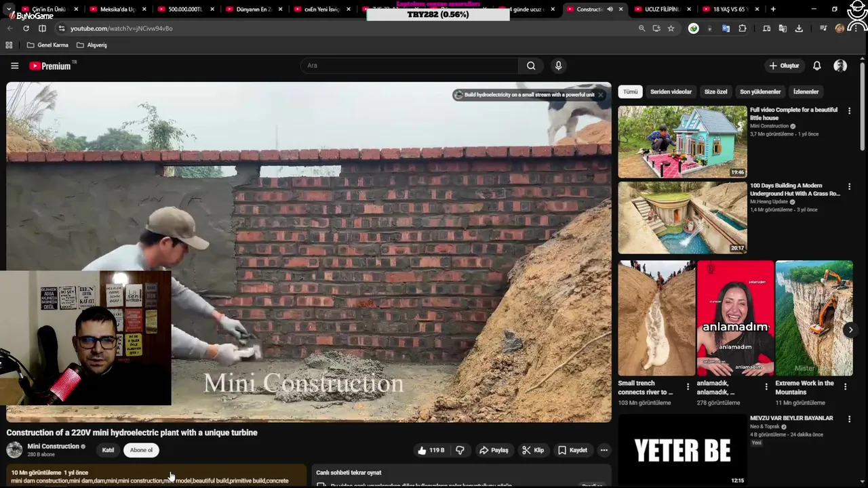Screen dimensions: 868x488
Task: Open Chrome extensions puzzle icon
Action: (x=743, y=28)
